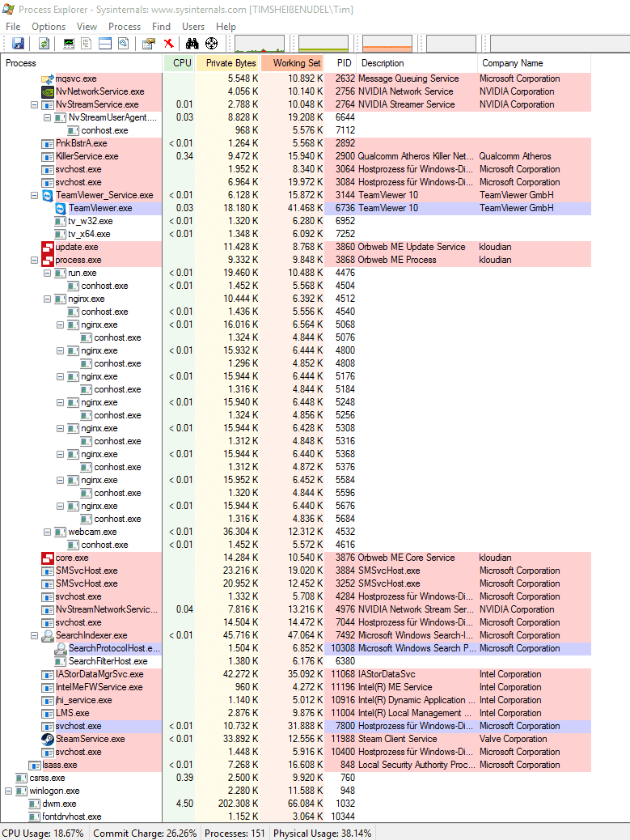Click the Refresh Now toolbar icon
Image resolution: width=630 pixels, height=840 pixels.
pos(44,44)
